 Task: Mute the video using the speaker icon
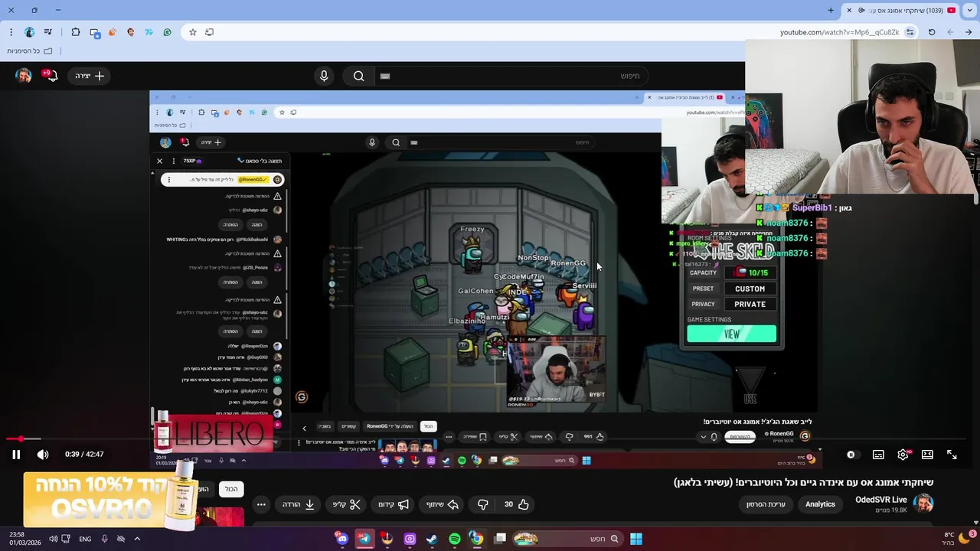click(43, 455)
